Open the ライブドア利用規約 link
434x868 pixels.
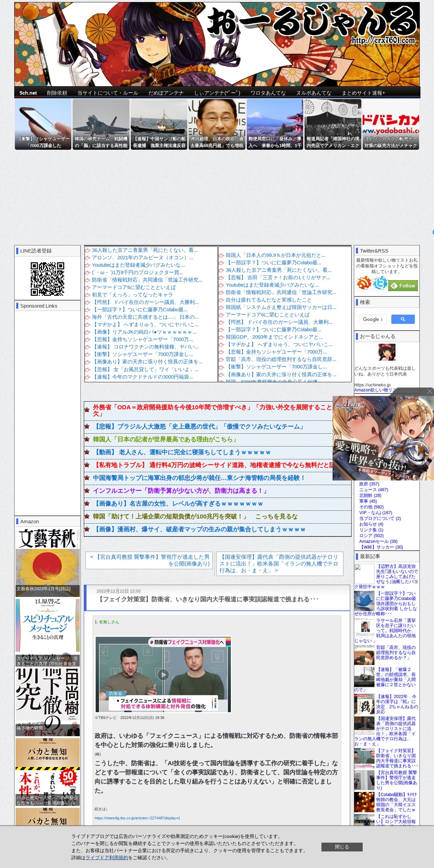pos(107,858)
